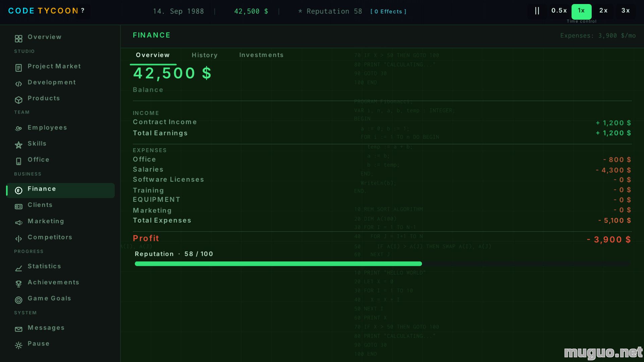Click the Pause gear icon in sidebar

coord(18,345)
